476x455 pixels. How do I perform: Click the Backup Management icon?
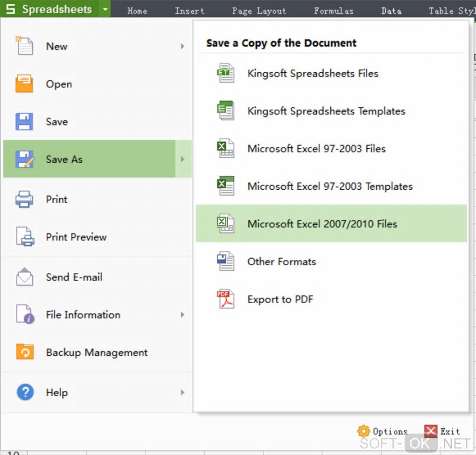click(x=25, y=352)
